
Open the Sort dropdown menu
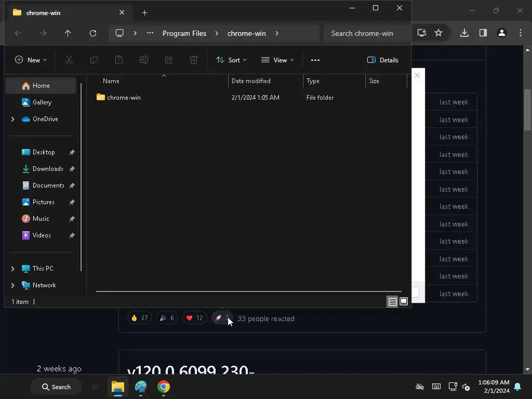pyautogui.click(x=231, y=60)
